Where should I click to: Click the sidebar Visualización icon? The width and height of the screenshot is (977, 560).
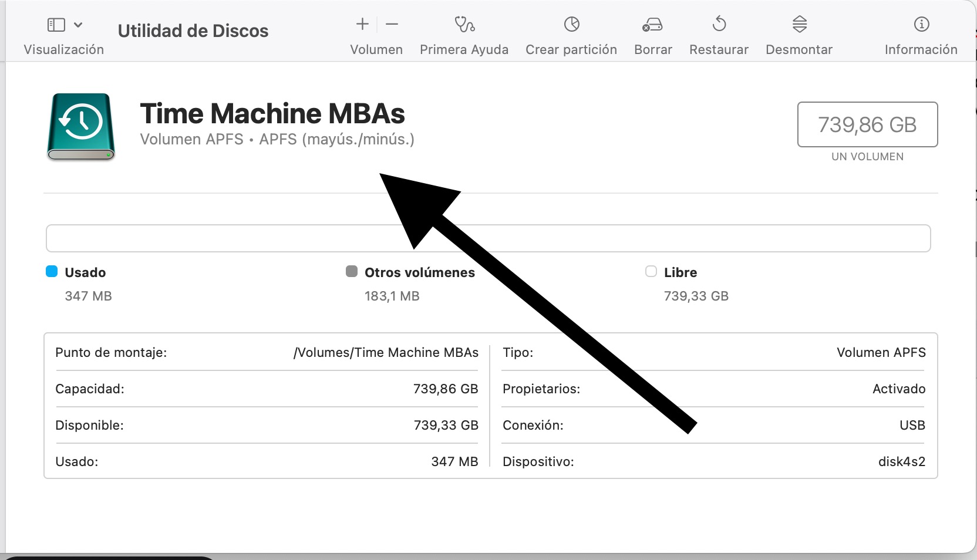[56, 25]
